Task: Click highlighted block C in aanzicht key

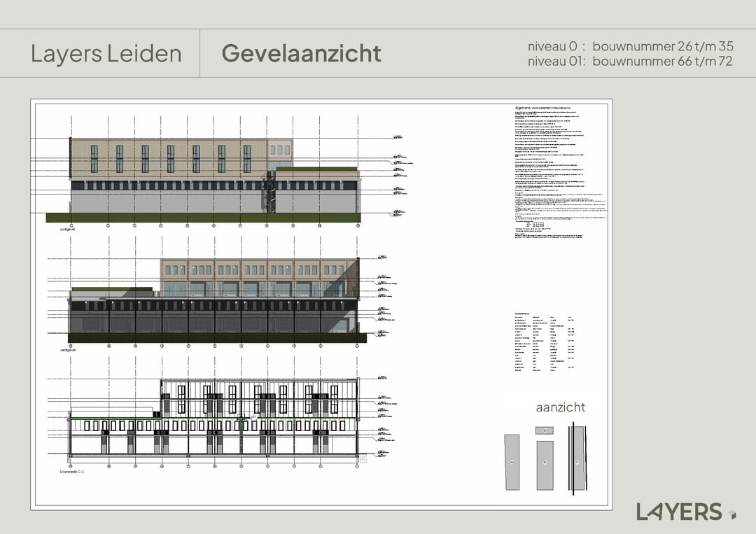Action: (577, 462)
